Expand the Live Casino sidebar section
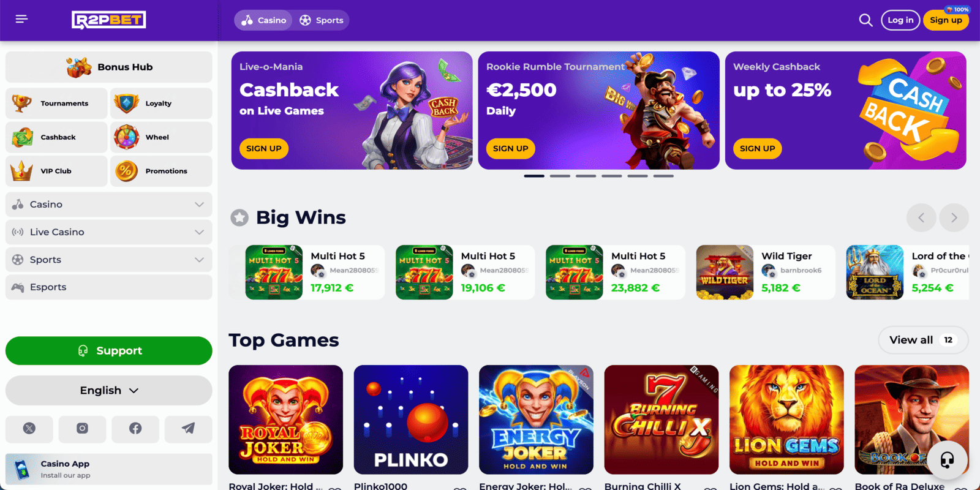The image size is (980, 490). click(x=109, y=232)
